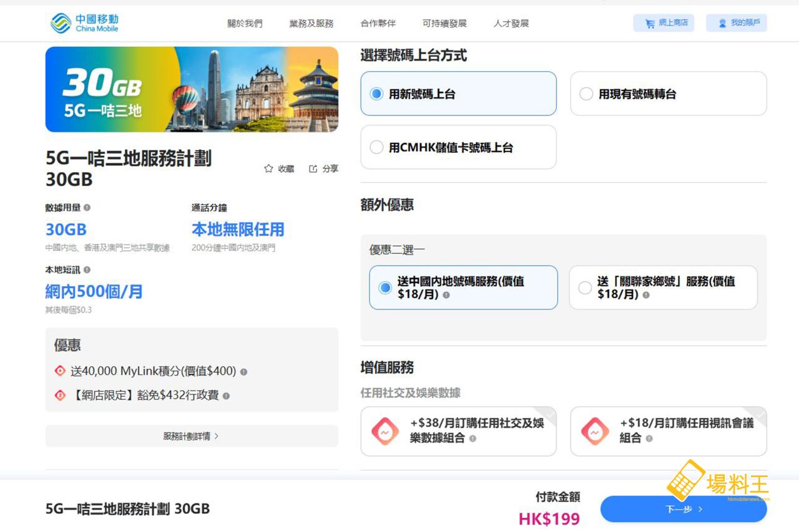The width and height of the screenshot is (799, 532).
Task: Open 關於我們 menu
Action: pyautogui.click(x=245, y=24)
